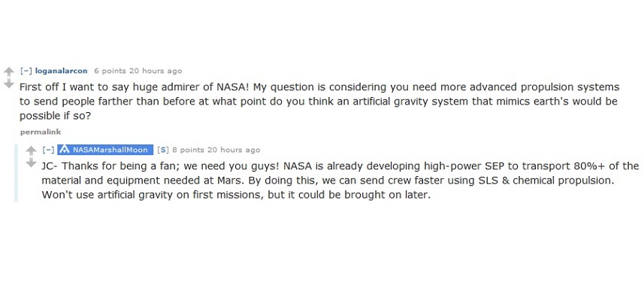Open loganalarcon's user profile
This screenshot has width=644, height=301.
pyautogui.click(x=61, y=71)
